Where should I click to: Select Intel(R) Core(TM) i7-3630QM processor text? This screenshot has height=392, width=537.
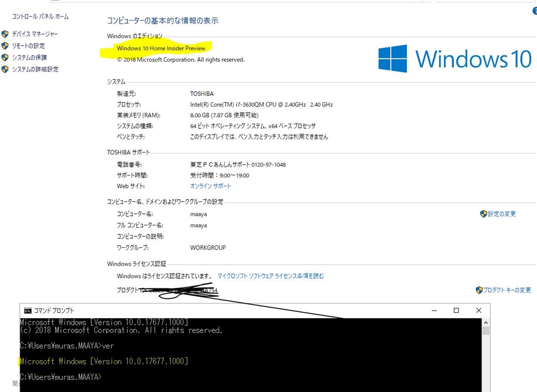point(261,104)
